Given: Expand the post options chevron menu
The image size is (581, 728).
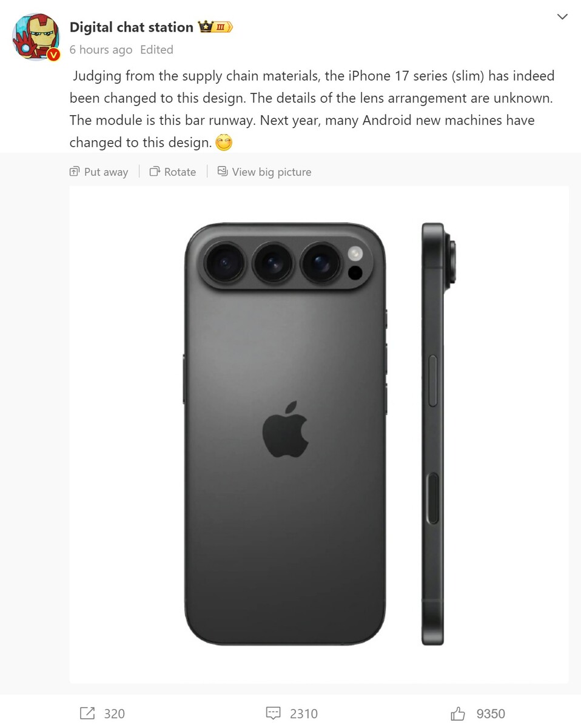Looking at the screenshot, I should pos(562,17).
